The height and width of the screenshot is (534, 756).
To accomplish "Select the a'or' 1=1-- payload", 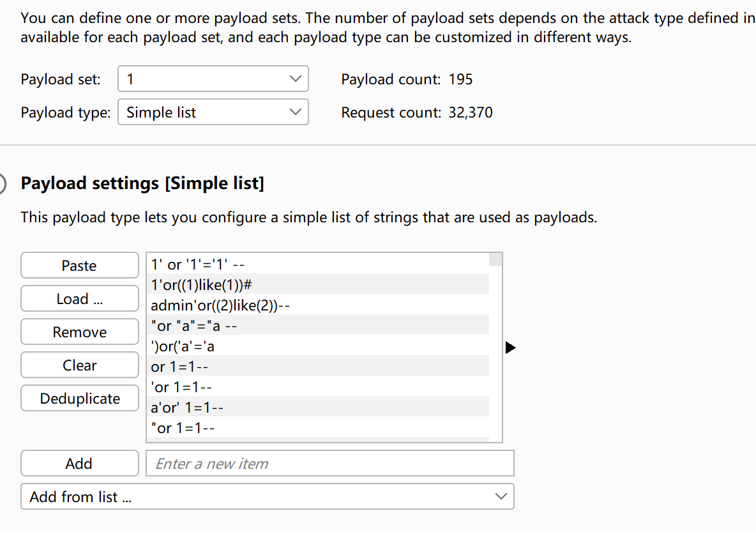I will pyautogui.click(x=186, y=408).
